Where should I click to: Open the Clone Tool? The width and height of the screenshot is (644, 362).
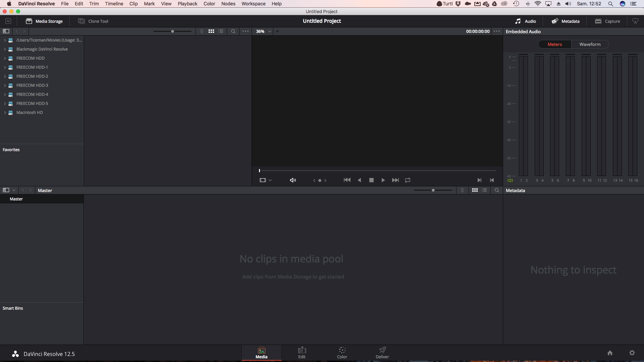(93, 21)
